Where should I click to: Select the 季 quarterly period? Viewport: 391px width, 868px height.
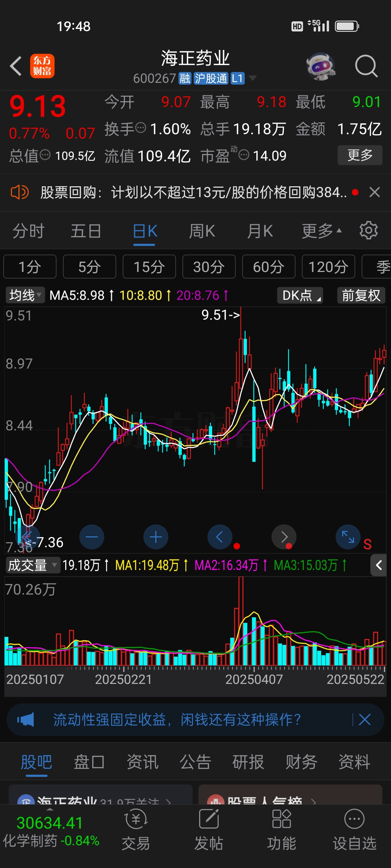click(377, 267)
